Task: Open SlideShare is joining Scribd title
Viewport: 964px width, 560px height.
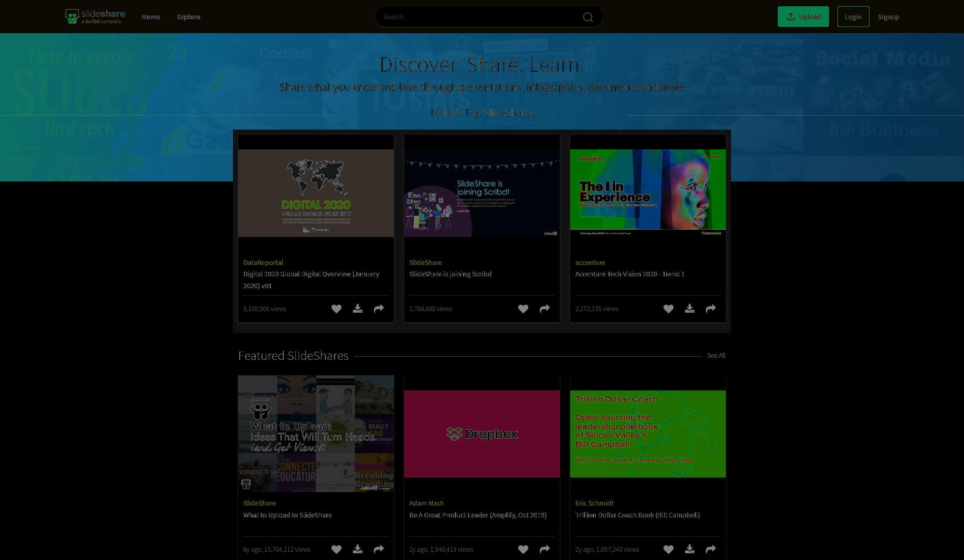Action: [x=450, y=274]
